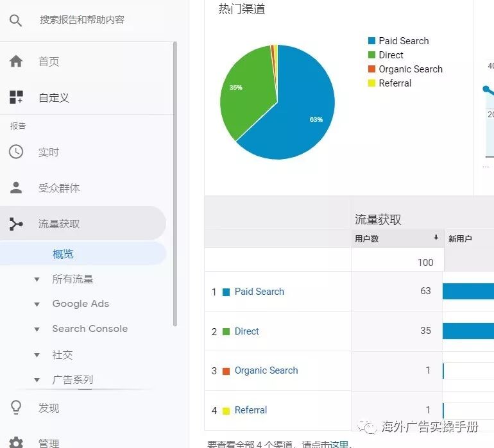Open 受众群体 reports
The width and height of the screenshot is (494, 448).
[59, 188]
